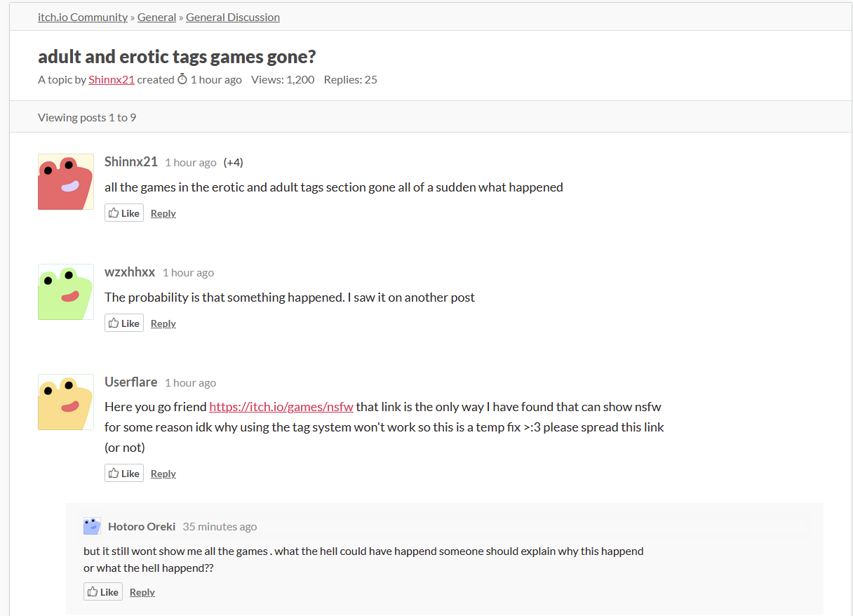
Task: Reply to Hotoro Oreki's comment
Action: [142, 592]
